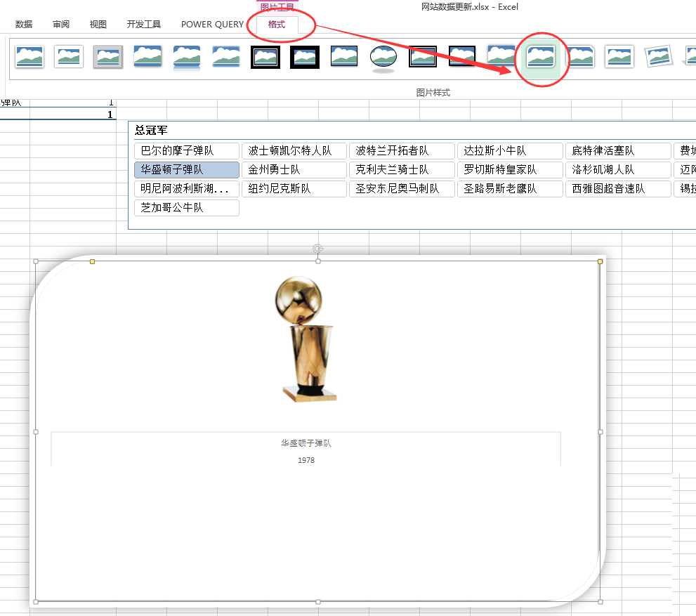696x616 pixels.
Task: Click the picture rotation handle
Action: pyautogui.click(x=318, y=249)
